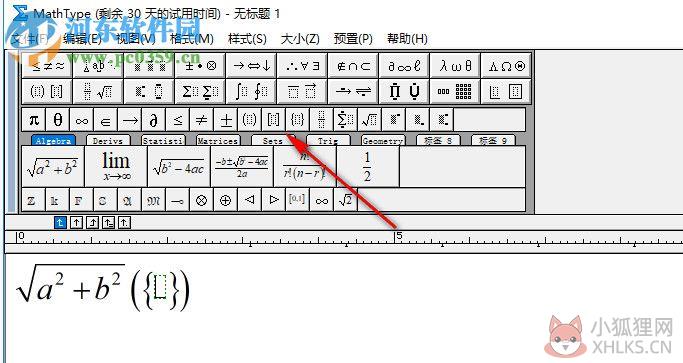Insert the √(b²−4ac) expression tile
Image resolution: width=683 pixels, height=363 pixels.
pyautogui.click(x=179, y=167)
